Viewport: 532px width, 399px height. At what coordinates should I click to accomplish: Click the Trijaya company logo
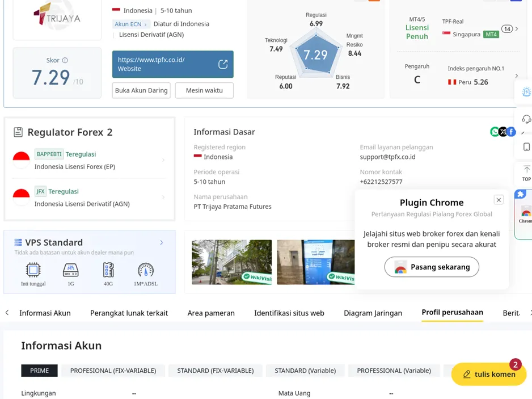[x=57, y=16]
